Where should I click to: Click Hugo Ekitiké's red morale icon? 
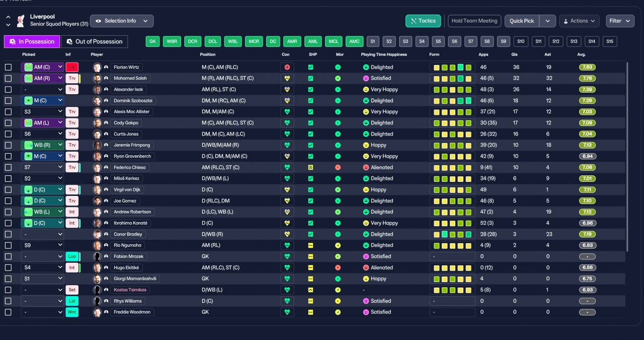(x=338, y=267)
